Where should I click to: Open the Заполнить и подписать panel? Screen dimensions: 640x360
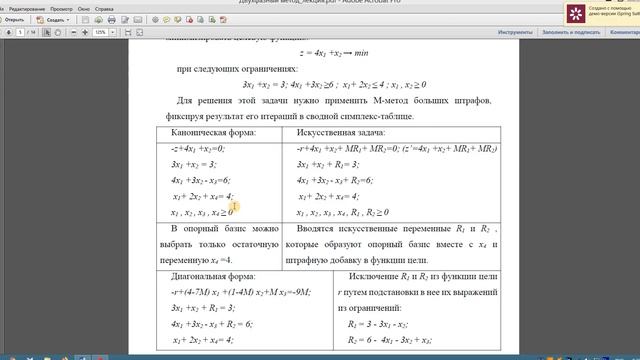coord(571,32)
